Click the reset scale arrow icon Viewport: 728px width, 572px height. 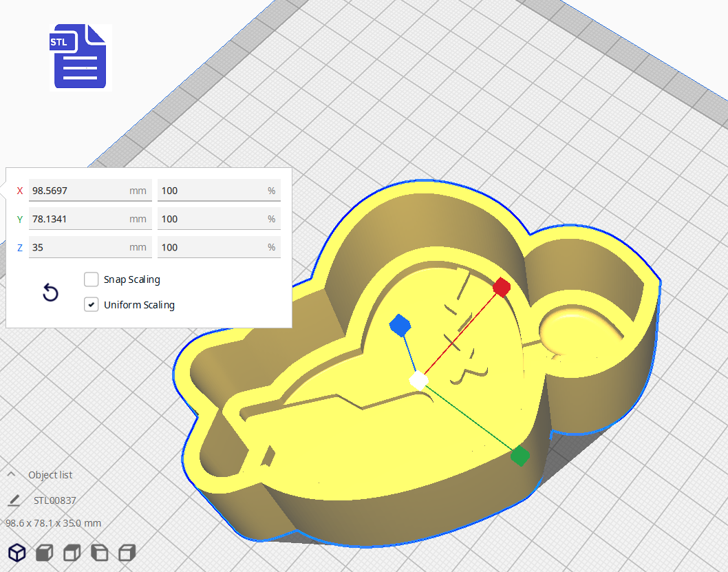pyautogui.click(x=50, y=293)
